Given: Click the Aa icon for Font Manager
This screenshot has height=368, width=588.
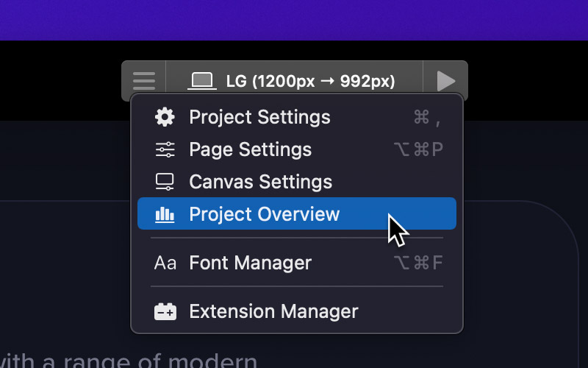Looking at the screenshot, I should [165, 263].
